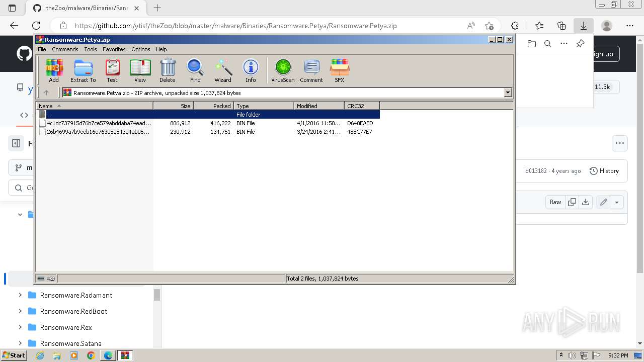
Task: Sort list by CRC32 column
Action: click(362, 106)
